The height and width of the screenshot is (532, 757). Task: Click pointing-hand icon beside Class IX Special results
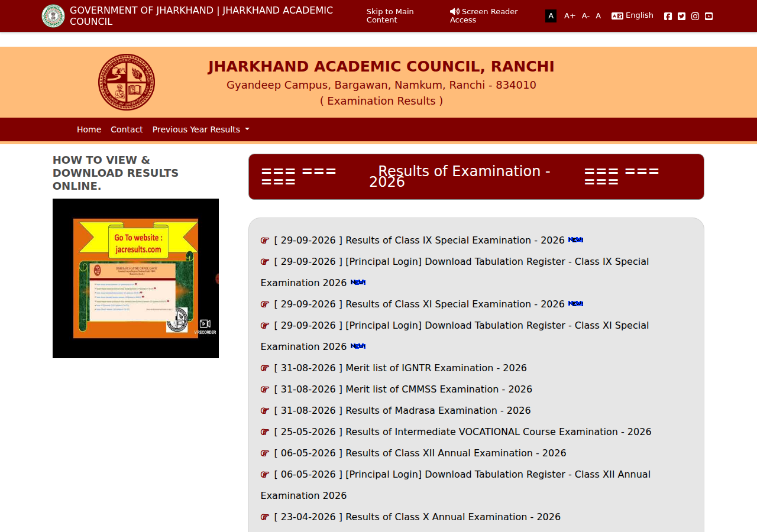tap(265, 241)
